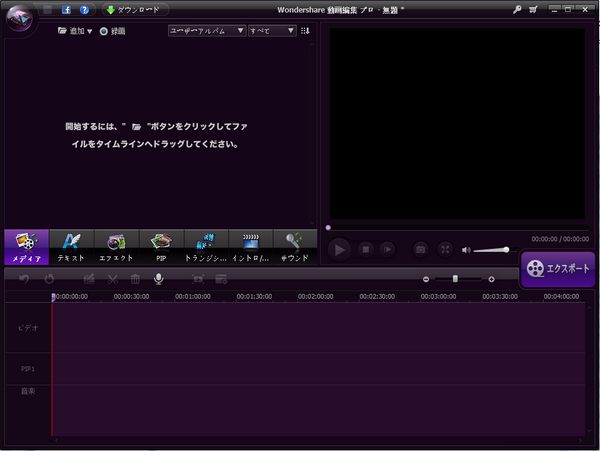Switch to the テキスト tab
Screen dimensions: 600x451
(72, 247)
